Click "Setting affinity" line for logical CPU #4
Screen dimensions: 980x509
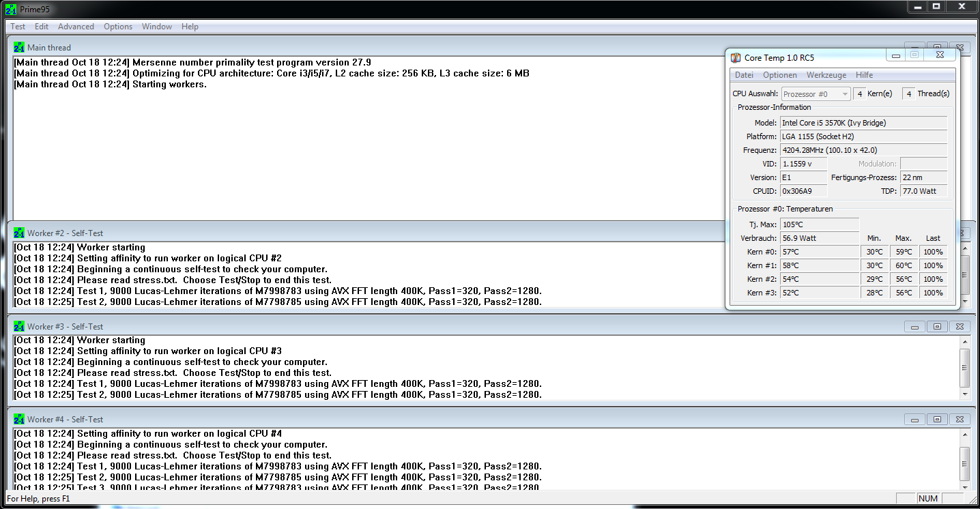[x=147, y=434]
